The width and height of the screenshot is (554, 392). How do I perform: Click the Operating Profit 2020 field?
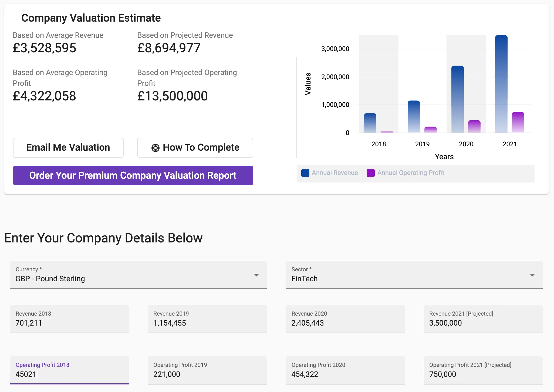coord(345,374)
